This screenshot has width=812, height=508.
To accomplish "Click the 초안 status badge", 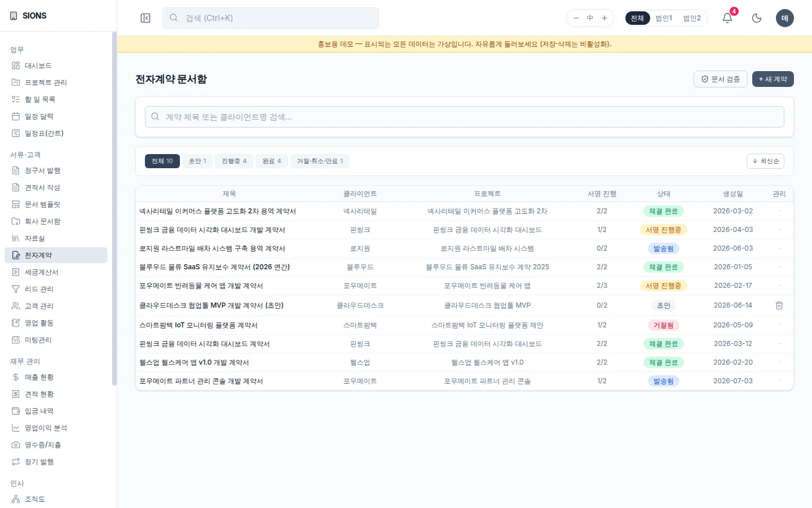I will pyautogui.click(x=664, y=305).
